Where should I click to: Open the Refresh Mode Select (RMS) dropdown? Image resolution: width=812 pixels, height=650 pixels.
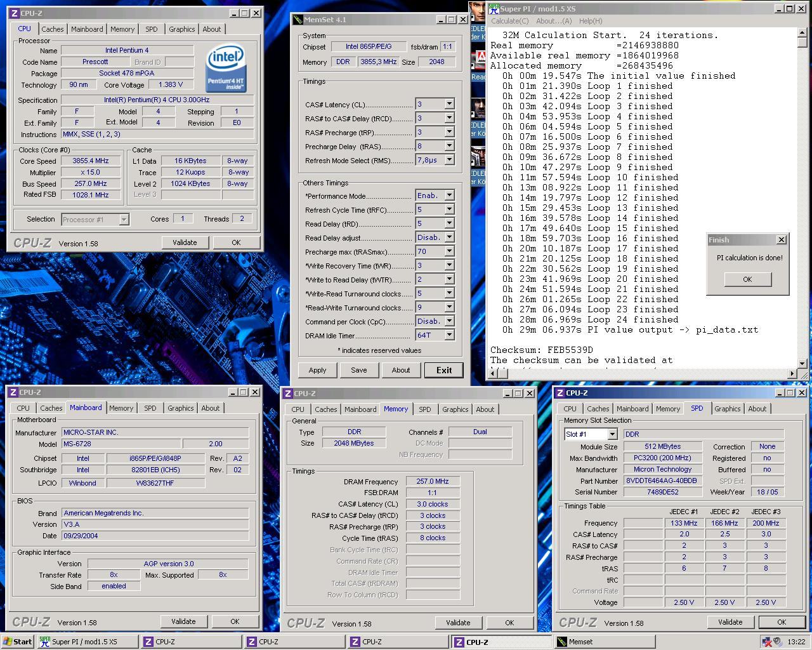coord(449,160)
